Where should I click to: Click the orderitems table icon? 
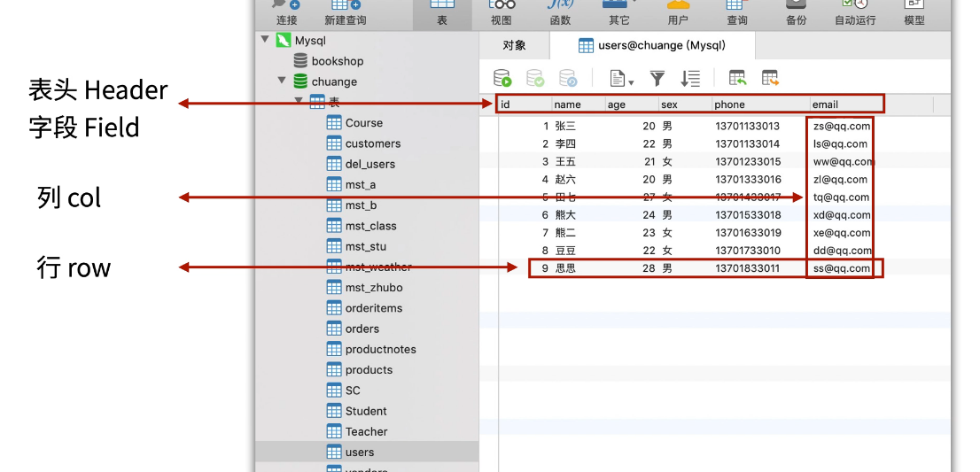click(x=334, y=308)
